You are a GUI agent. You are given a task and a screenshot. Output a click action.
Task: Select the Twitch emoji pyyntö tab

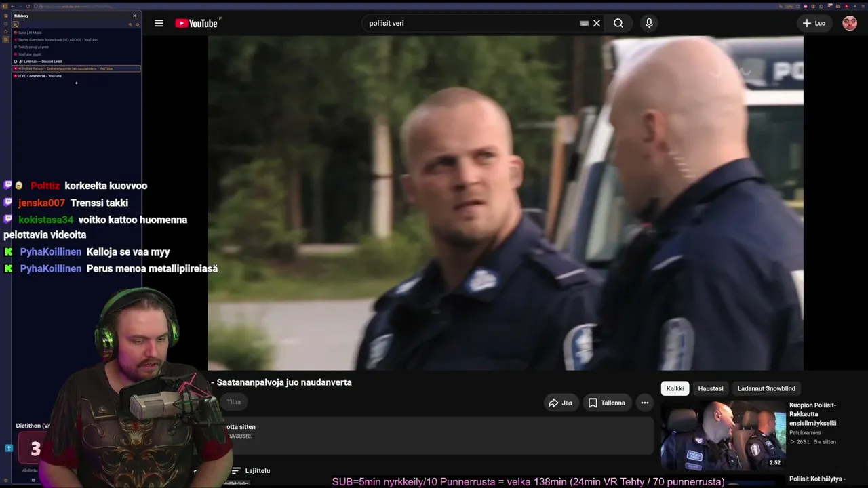point(76,47)
